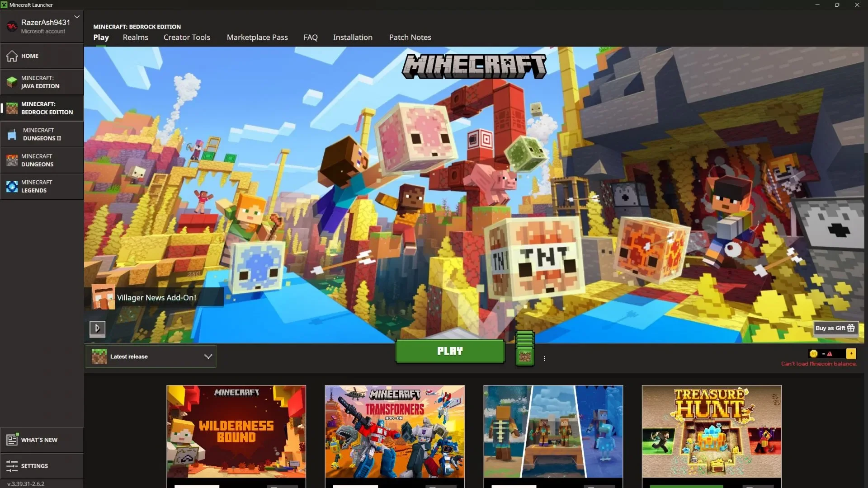Open launcher Settings
868x488 pixels.
click(42, 466)
